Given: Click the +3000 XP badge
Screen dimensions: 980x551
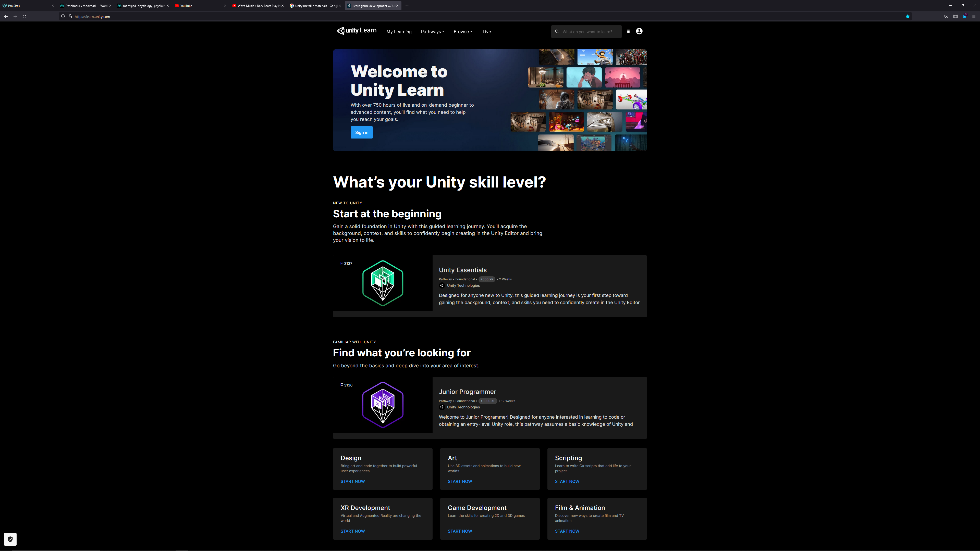Looking at the screenshot, I should click(488, 401).
